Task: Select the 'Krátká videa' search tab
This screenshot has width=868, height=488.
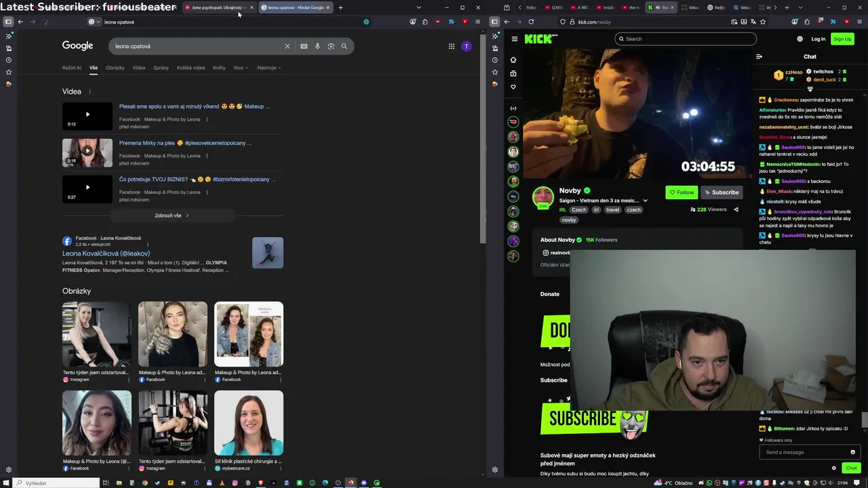Action: pos(191,68)
